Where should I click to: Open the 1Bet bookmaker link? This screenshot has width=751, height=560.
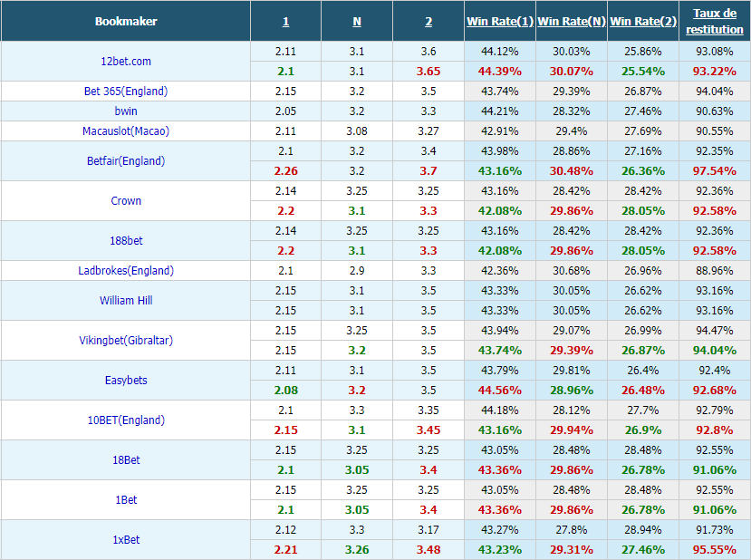pos(126,499)
